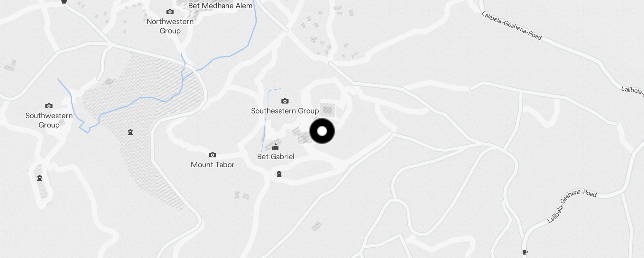Select the Bet Gabriel church icon
This screenshot has width=644, height=258.
pos(276,147)
